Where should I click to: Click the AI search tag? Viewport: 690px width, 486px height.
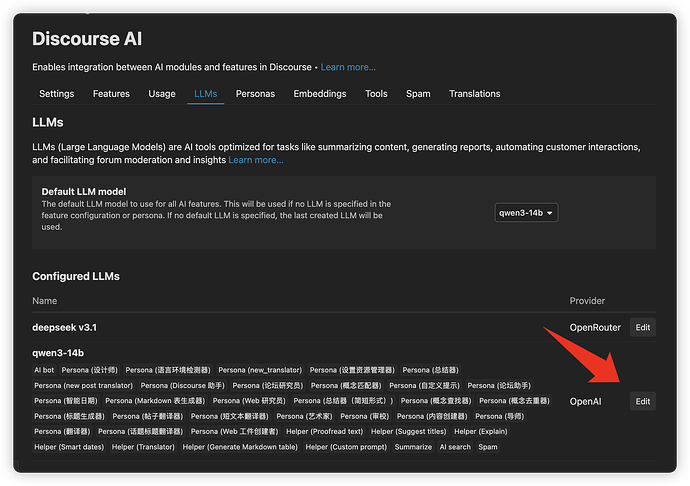point(455,447)
